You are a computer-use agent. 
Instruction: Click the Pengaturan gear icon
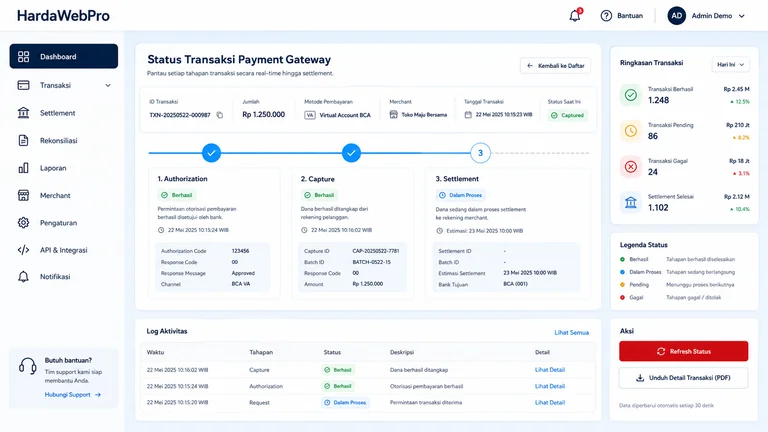[x=24, y=223]
